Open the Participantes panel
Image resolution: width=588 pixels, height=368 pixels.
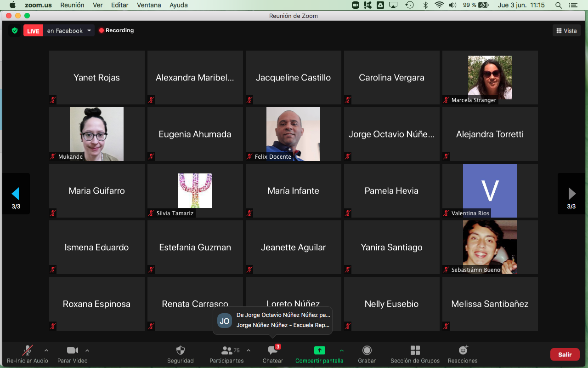pyautogui.click(x=227, y=351)
